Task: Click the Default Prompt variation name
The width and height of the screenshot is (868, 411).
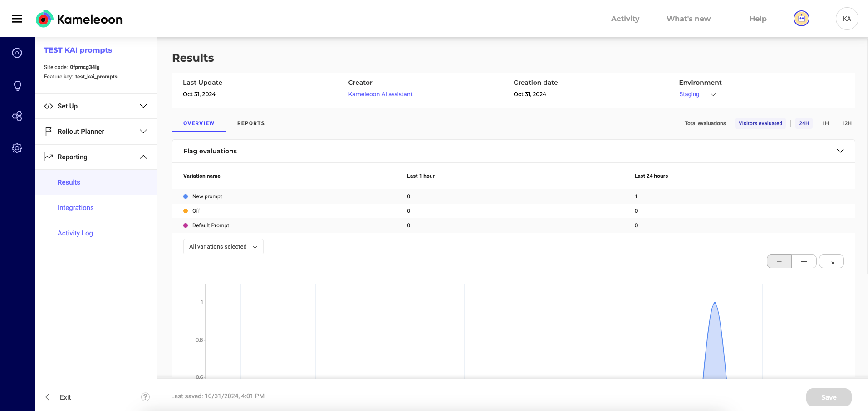Action: click(211, 225)
